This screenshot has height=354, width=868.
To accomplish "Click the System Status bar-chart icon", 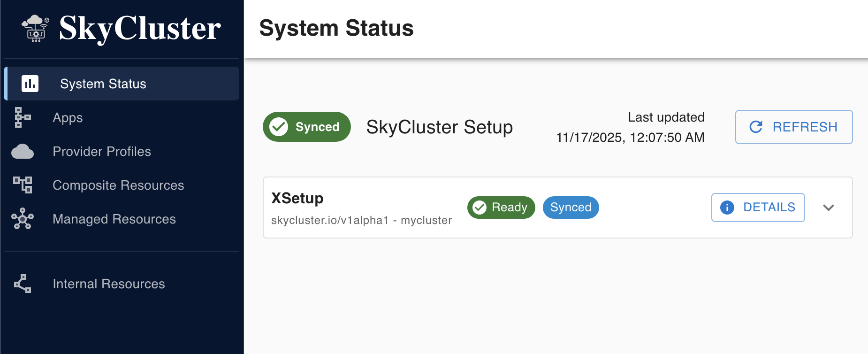I will [x=30, y=84].
